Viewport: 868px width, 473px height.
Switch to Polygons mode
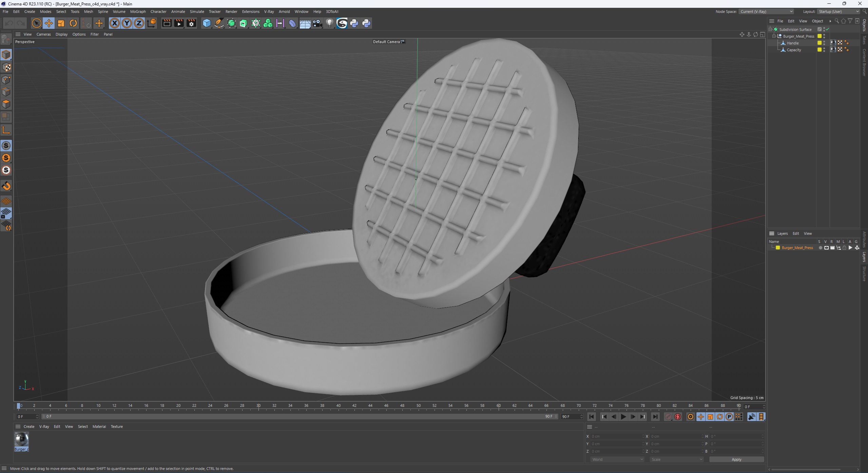click(x=6, y=104)
